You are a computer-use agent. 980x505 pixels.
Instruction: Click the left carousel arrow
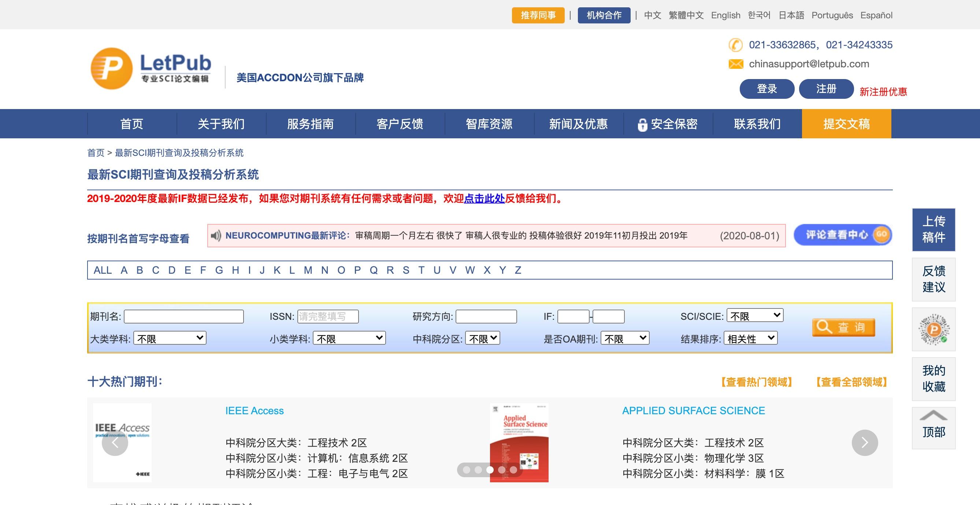(115, 443)
